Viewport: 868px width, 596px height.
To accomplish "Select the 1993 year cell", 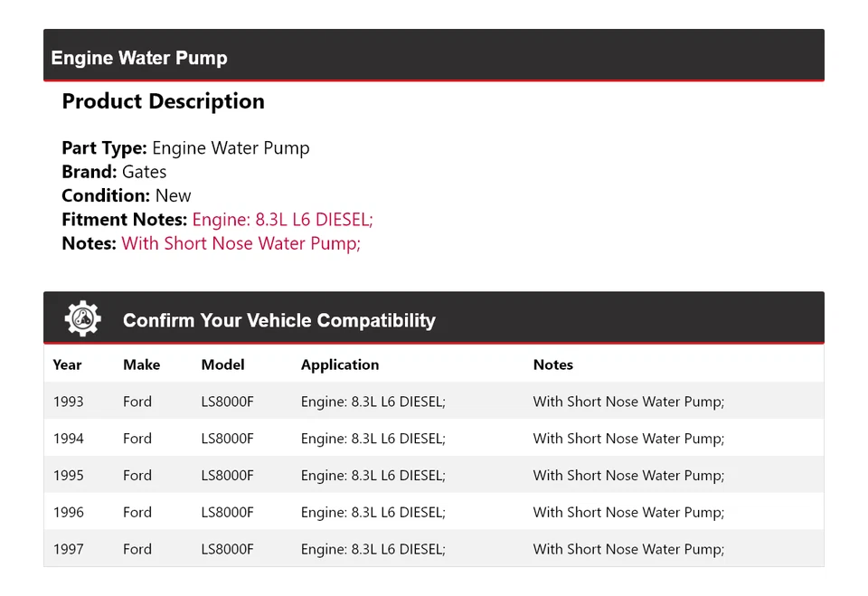I will (68, 402).
